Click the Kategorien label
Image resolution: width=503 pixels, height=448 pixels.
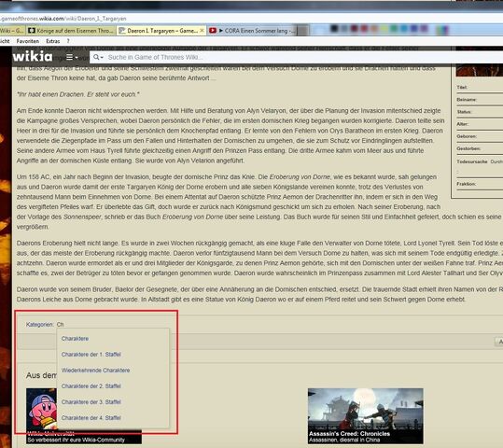tap(40, 325)
